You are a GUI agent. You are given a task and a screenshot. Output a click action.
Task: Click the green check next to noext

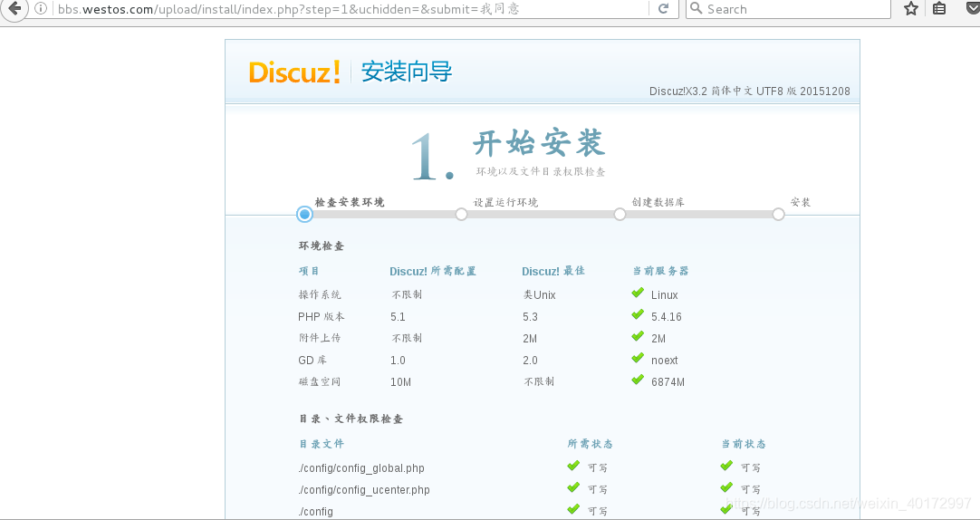[x=638, y=359]
